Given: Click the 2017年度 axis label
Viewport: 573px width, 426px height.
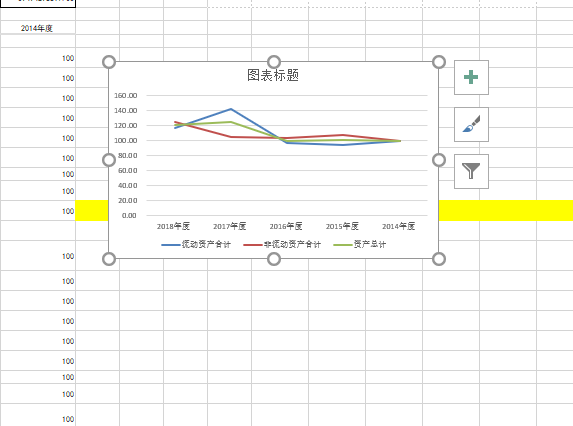Looking at the screenshot, I should (x=229, y=227).
